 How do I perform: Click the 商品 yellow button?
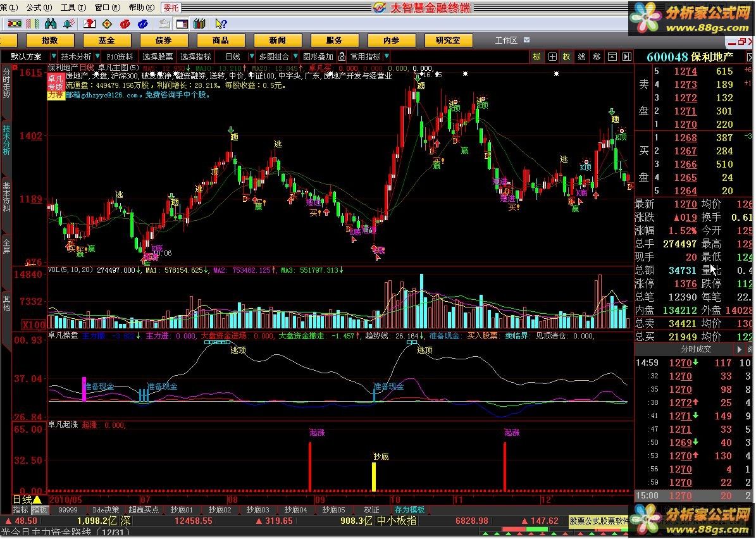[x=220, y=40]
